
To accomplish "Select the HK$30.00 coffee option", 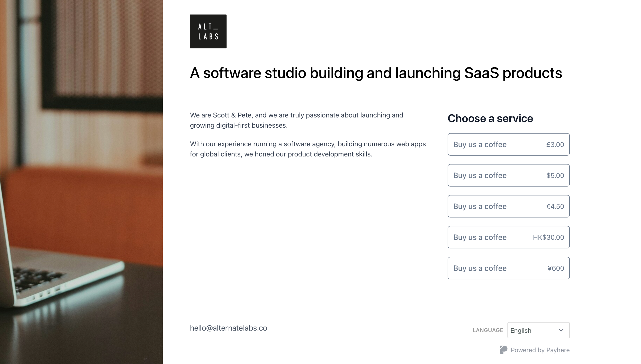I will tap(508, 237).
